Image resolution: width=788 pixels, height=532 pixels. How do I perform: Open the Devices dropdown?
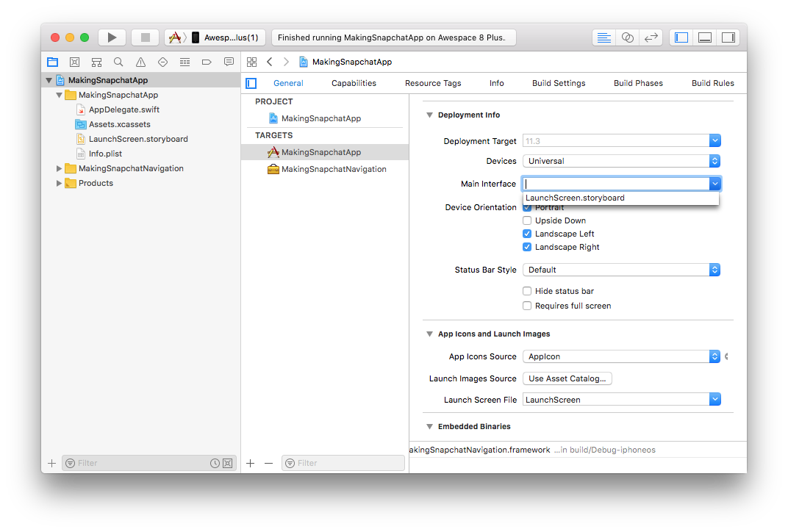pos(622,161)
